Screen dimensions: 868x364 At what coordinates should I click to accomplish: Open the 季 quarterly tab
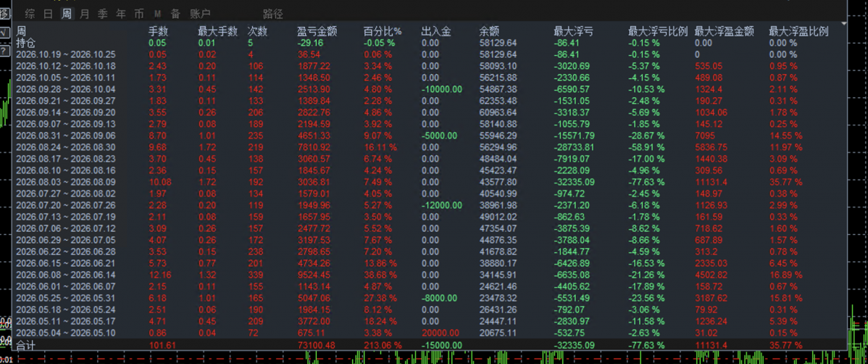(102, 13)
